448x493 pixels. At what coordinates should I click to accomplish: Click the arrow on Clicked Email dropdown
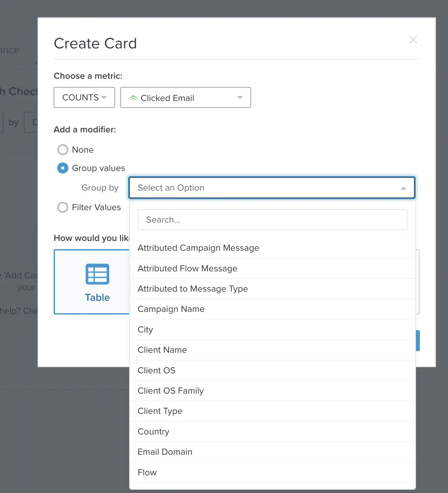click(x=240, y=98)
